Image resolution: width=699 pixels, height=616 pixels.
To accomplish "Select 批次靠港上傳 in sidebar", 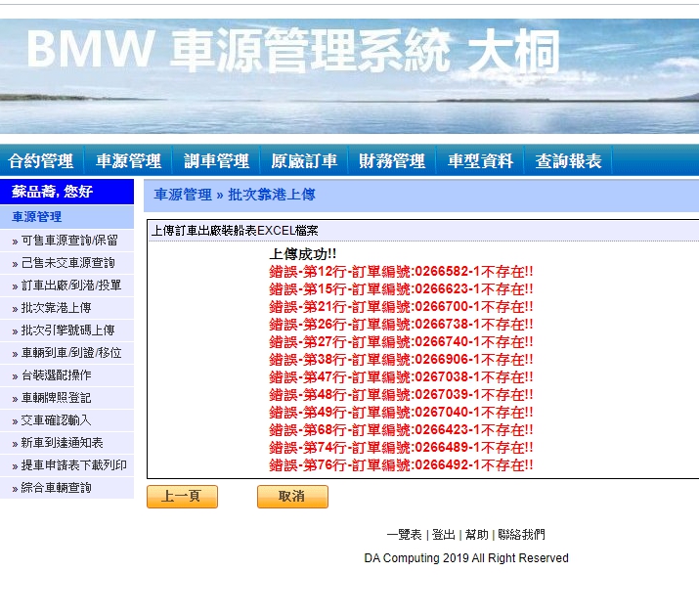I will click(56, 308).
